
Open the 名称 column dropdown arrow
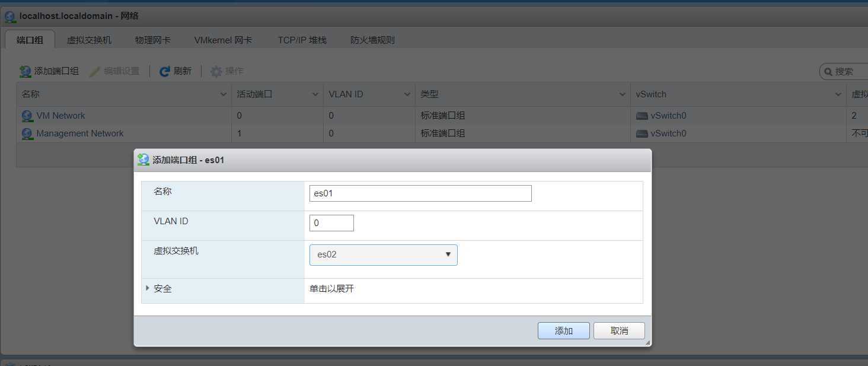tap(224, 94)
